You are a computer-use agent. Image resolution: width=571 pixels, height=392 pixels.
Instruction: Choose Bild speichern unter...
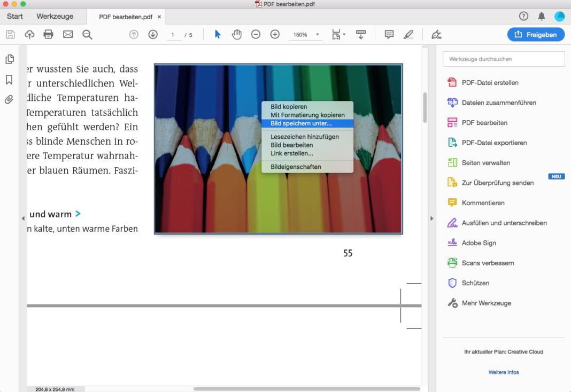point(307,123)
